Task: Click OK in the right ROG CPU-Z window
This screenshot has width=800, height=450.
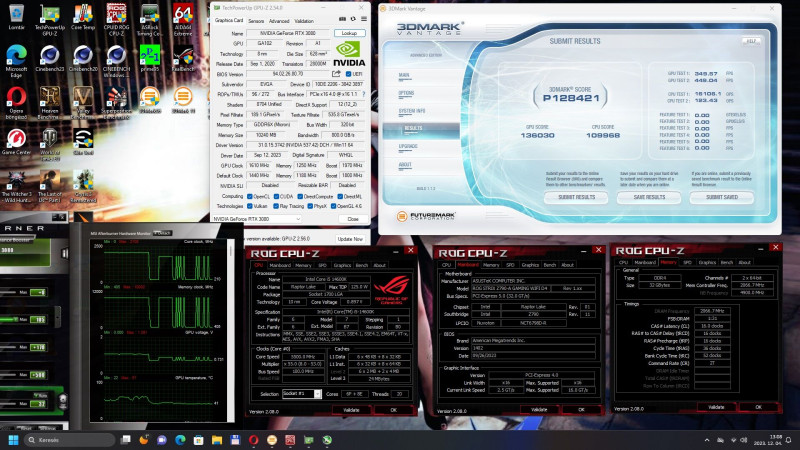Action: pos(758,407)
